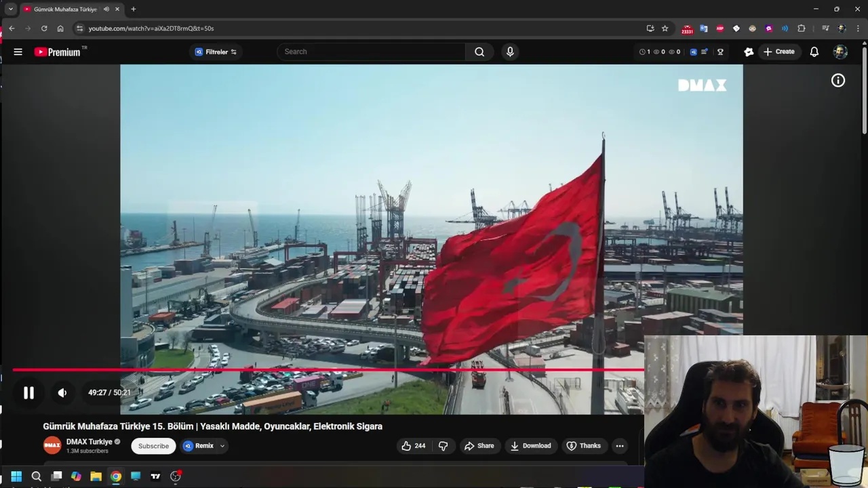Seek on the red video progress bar
Screen dimensions: 868x488
328,370
